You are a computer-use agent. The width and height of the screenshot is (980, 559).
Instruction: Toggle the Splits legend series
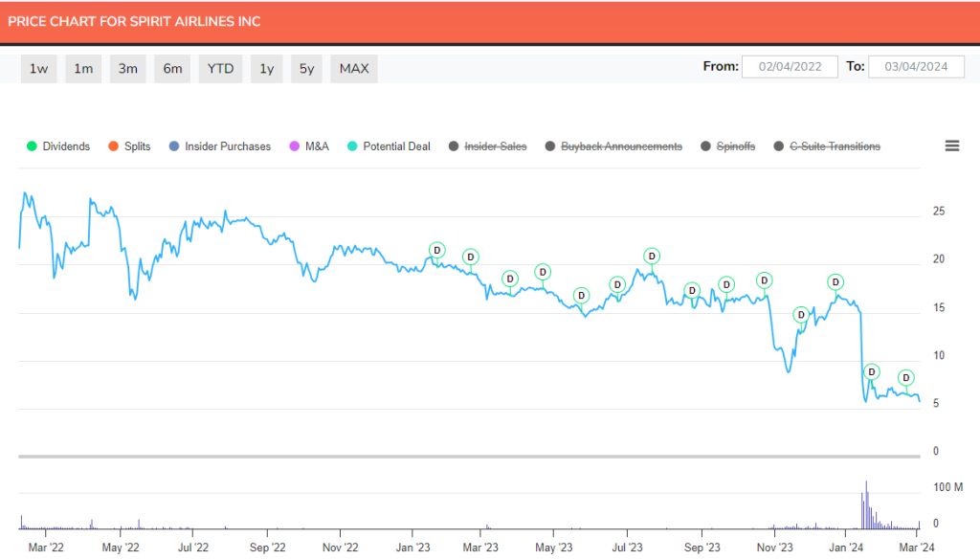tap(129, 146)
